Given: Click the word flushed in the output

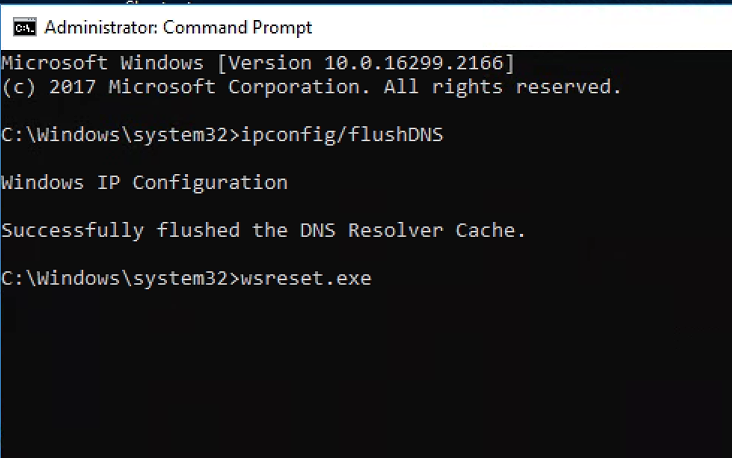Looking at the screenshot, I should click(x=198, y=230).
